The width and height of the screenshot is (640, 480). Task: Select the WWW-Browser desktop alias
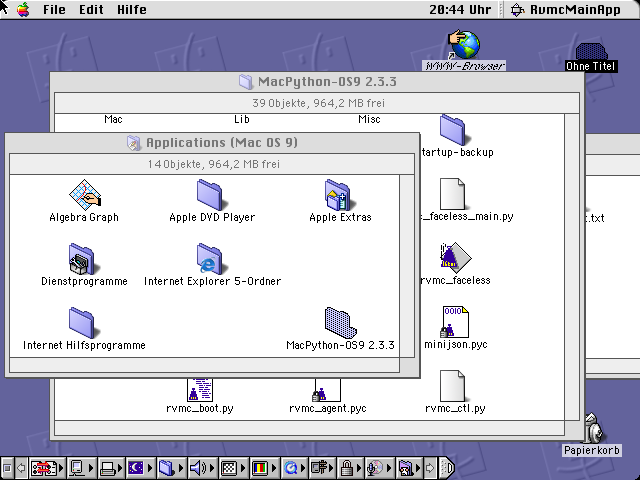click(x=464, y=45)
